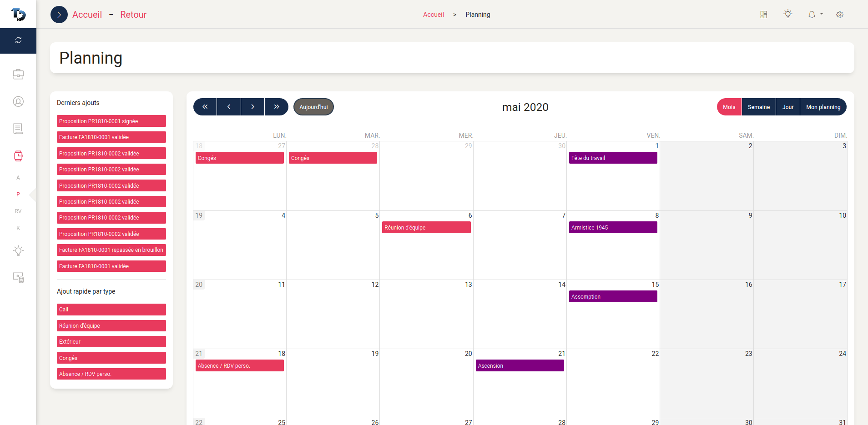
Task: Select the watch planning icon in sidebar
Action: click(18, 156)
